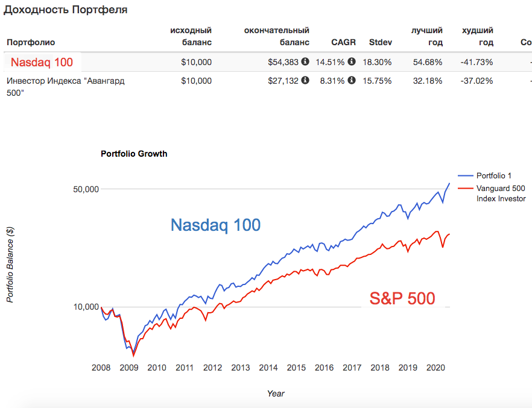Click info icon next to 14.51% CAGR
This screenshot has width=532, height=408.
(x=352, y=62)
